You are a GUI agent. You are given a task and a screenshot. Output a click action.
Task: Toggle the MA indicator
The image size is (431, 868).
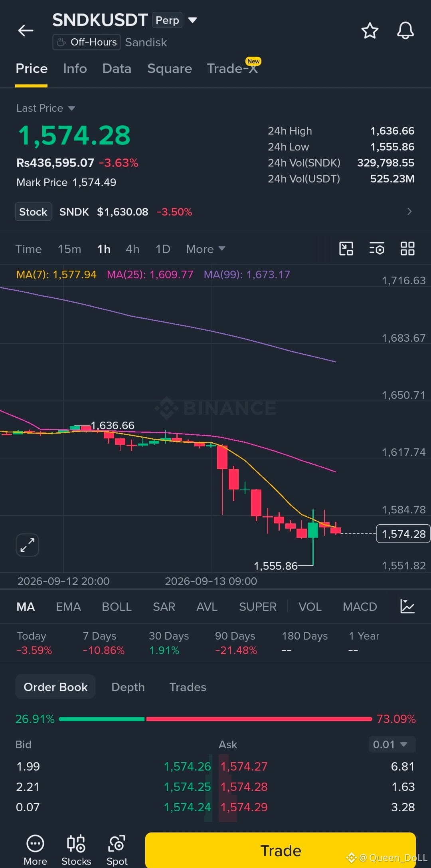tap(26, 607)
